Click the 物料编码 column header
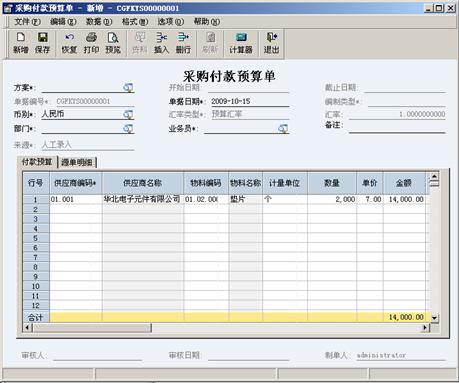 (x=206, y=183)
